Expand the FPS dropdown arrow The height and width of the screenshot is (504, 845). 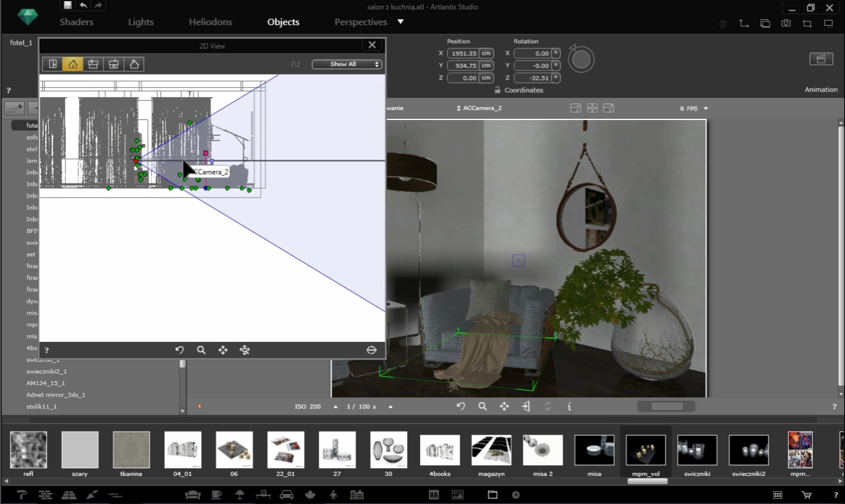(x=706, y=108)
